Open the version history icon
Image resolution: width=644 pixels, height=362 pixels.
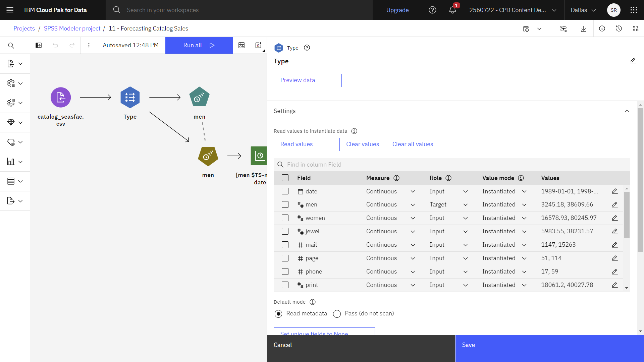[619, 29]
